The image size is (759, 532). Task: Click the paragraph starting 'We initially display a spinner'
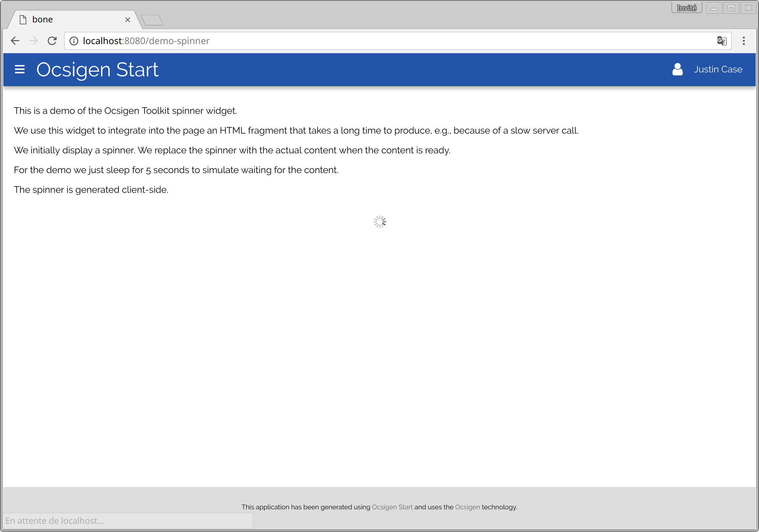pyautogui.click(x=232, y=150)
